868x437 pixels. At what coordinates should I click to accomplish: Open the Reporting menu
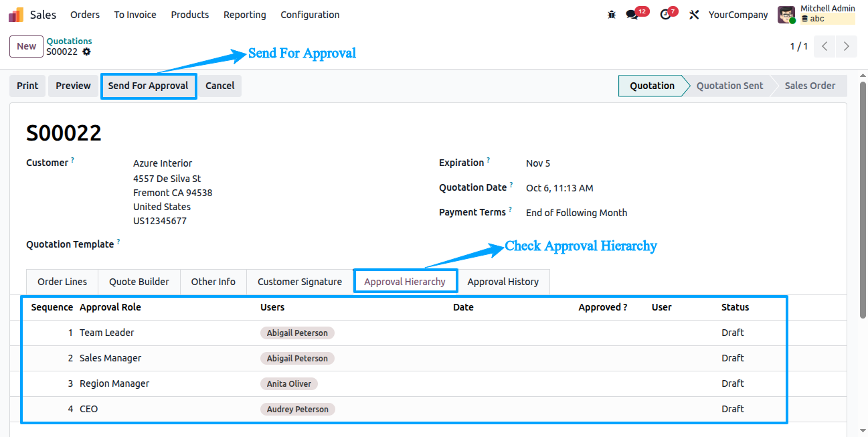[245, 15]
